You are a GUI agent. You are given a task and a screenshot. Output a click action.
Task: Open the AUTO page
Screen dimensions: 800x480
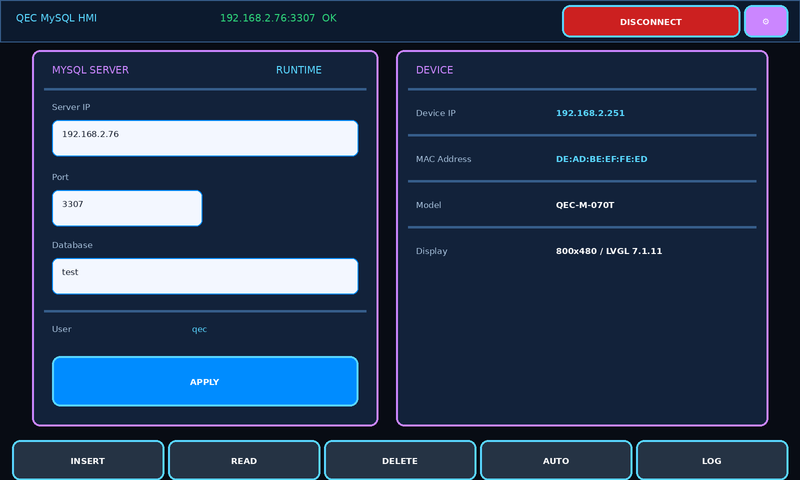pos(556,461)
